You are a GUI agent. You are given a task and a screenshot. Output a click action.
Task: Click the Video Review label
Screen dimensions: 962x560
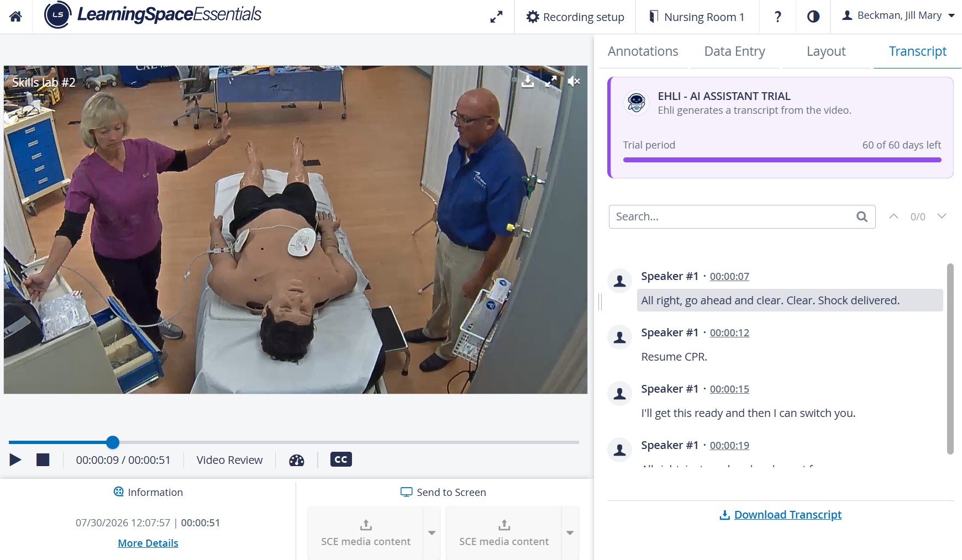pyautogui.click(x=229, y=460)
